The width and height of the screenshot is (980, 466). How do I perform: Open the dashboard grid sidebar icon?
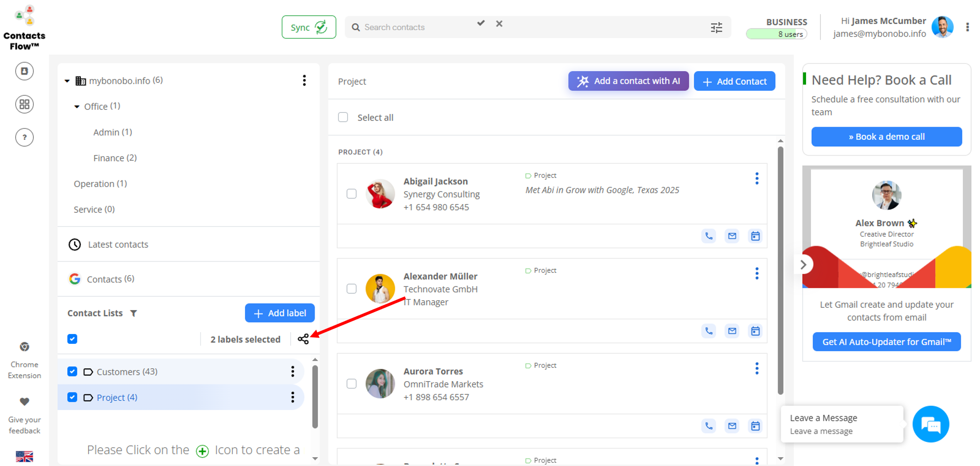tap(24, 104)
